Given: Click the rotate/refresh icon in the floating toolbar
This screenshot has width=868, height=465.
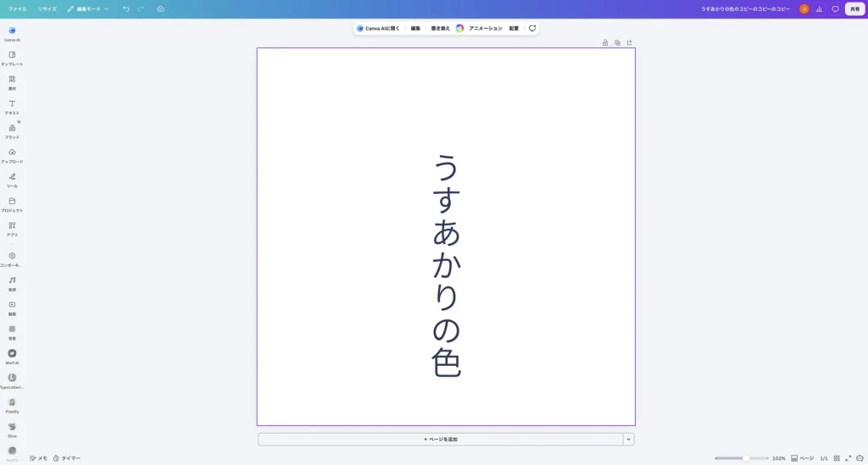Looking at the screenshot, I should click(x=532, y=28).
